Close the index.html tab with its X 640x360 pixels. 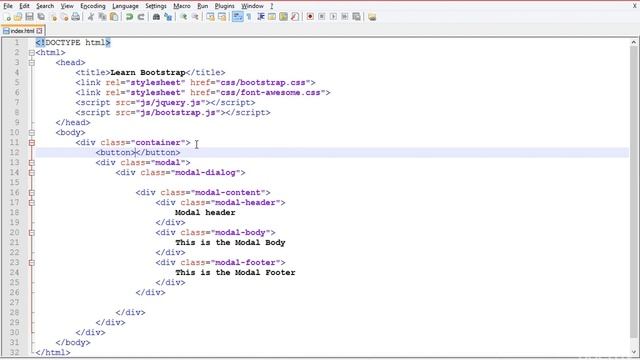tap(39, 31)
